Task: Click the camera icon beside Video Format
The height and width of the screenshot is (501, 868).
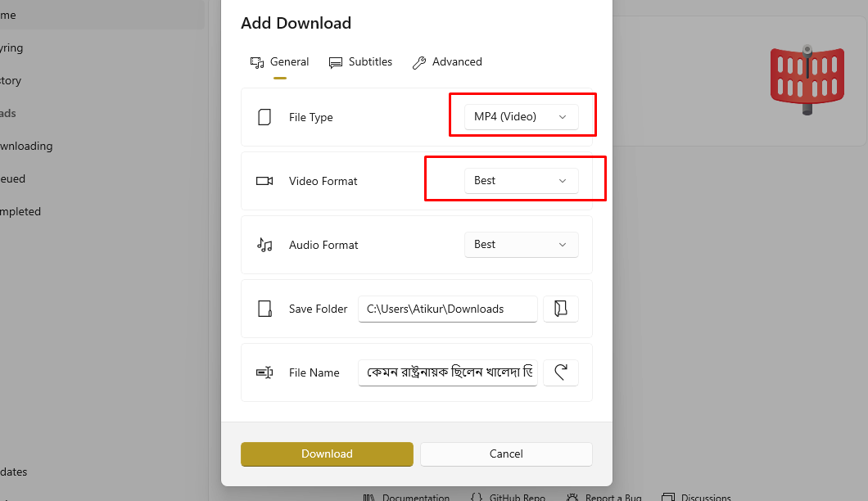Action: [264, 181]
